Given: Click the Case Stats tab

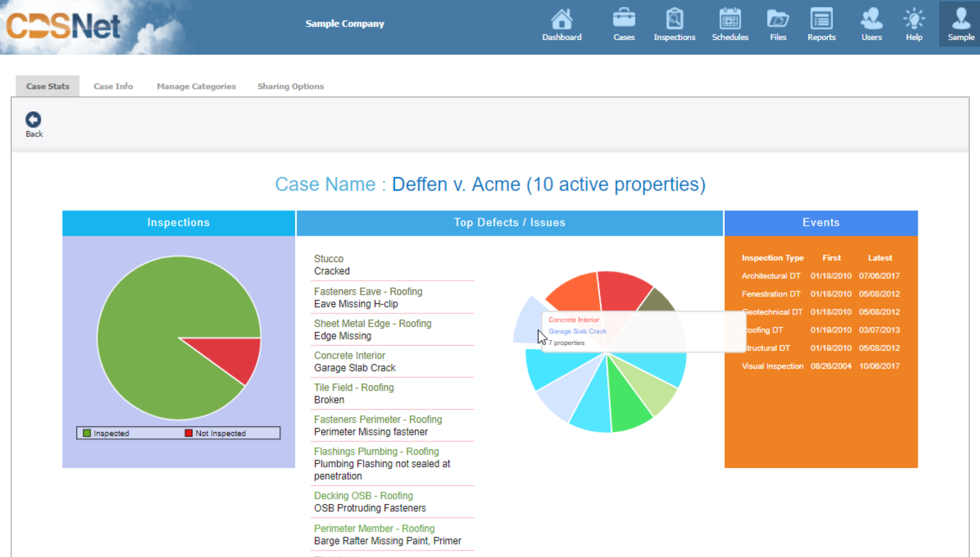Looking at the screenshot, I should tap(48, 86).
